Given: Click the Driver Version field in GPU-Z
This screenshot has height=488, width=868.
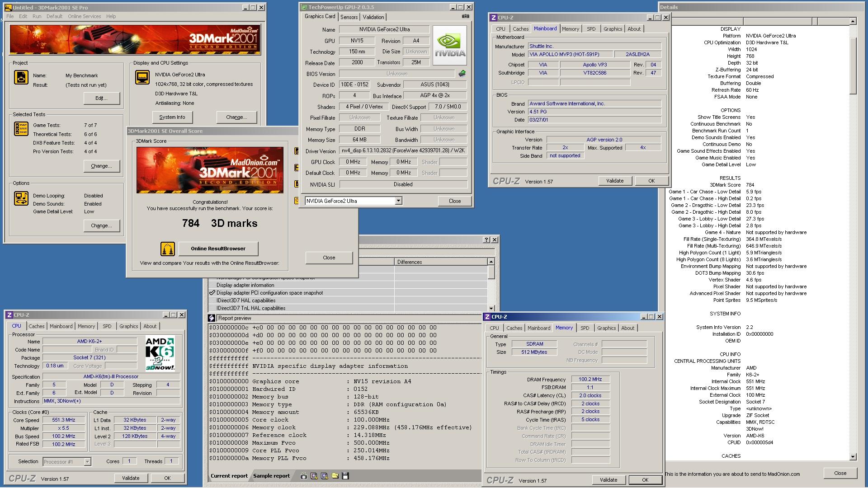Looking at the screenshot, I should pyautogui.click(x=403, y=151).
